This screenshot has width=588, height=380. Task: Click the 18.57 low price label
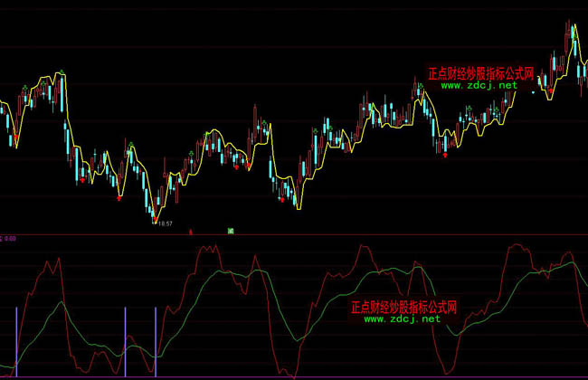166,223
